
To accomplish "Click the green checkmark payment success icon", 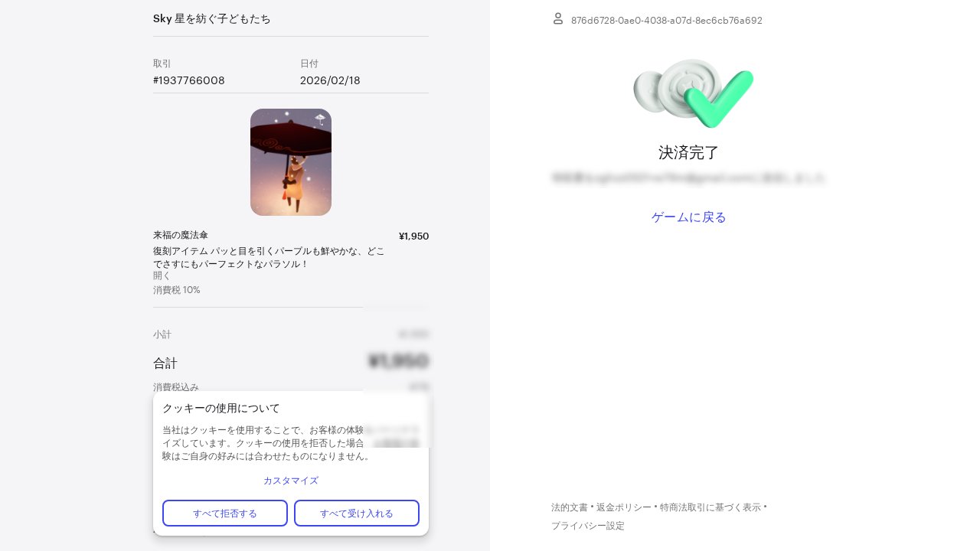I will (x=693, y=93).
